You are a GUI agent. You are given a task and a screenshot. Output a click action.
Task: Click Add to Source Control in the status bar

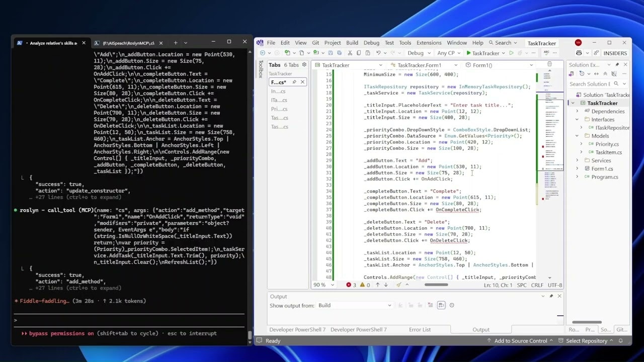[521, 340]
